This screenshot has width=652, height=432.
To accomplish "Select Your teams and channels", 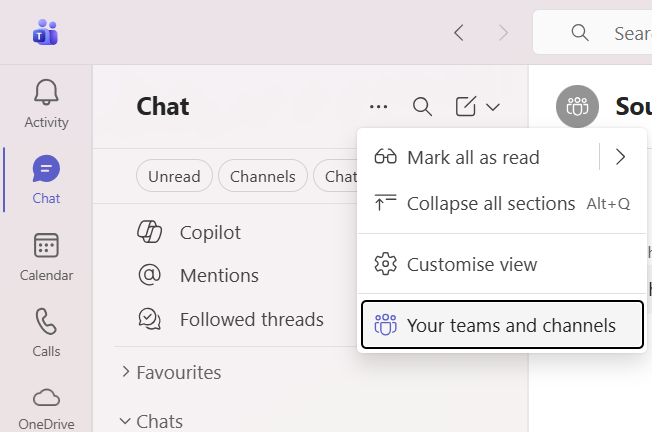I will point(502,325).
